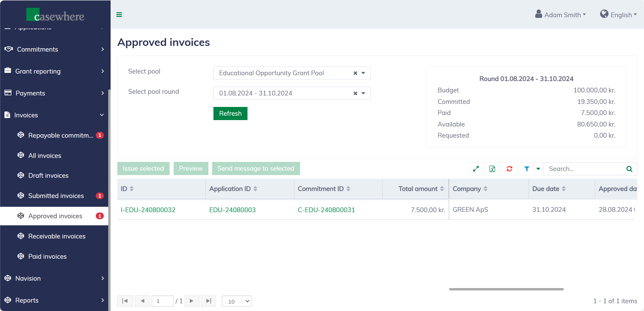Image resolution: width=644 pixels, height=311 pixels.
Task: Click the red reload grid icon
Action: pyautogui.click(x=509, y=169)
